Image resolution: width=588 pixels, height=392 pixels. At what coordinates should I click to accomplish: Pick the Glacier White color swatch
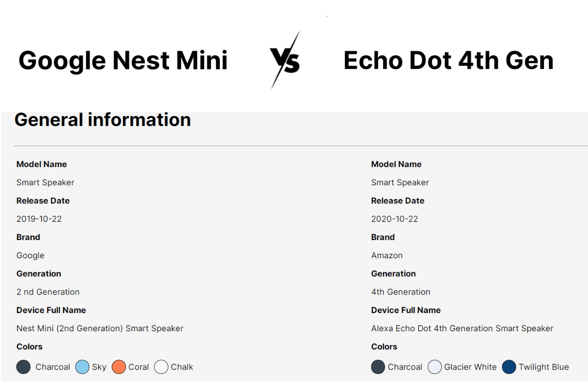(435, 367)
